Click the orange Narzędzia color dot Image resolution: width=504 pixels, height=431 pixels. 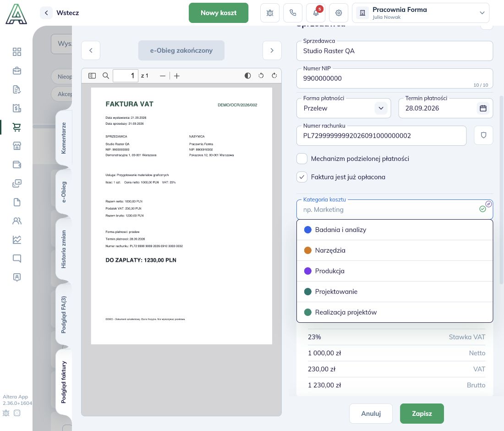point(307,250)
